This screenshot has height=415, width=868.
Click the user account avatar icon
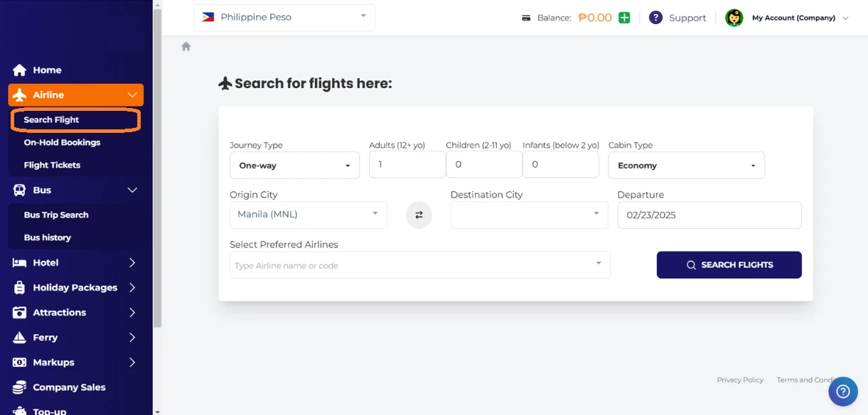pos(734,18)
